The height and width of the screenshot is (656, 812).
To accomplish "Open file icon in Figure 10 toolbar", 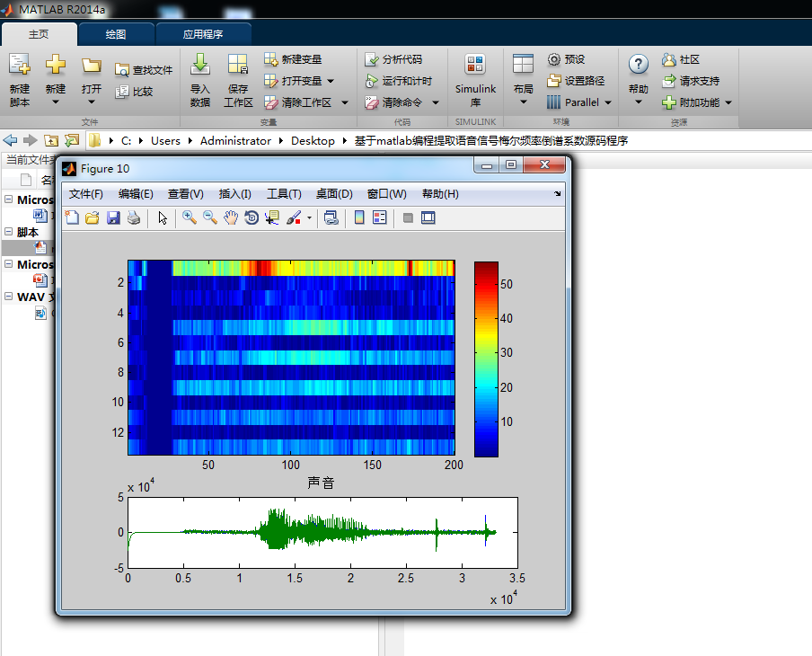I will pos(93,217).
